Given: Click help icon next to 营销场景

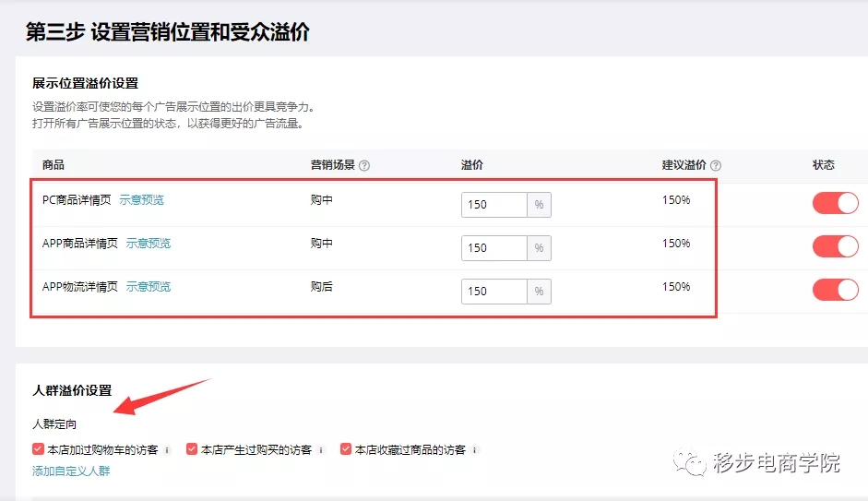Looking at the screenshot, I should click(x=364, y=165).
